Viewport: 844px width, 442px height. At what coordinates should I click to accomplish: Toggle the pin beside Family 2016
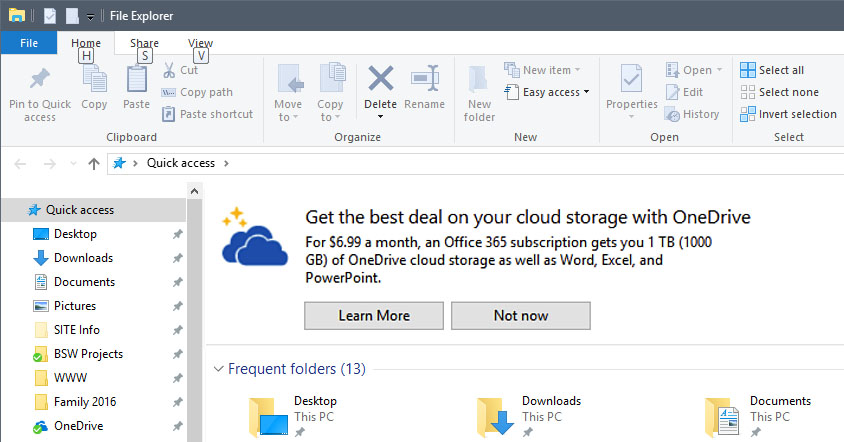point(177,402)
